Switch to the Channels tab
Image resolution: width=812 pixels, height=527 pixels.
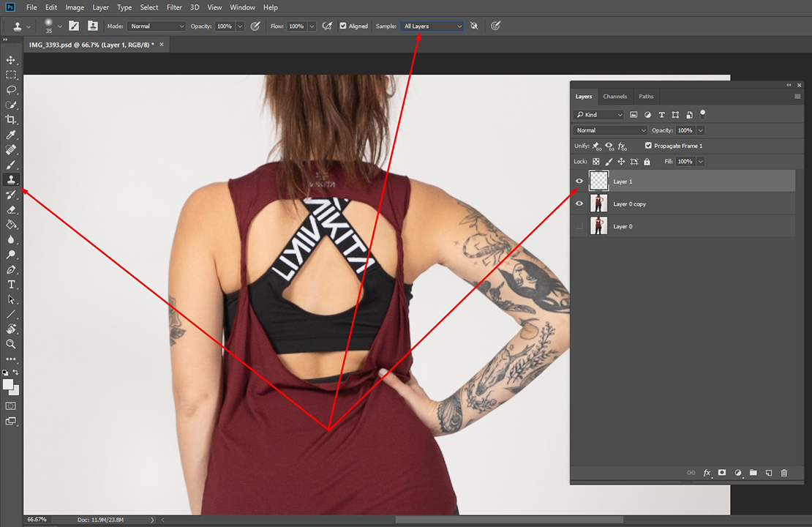point(614,97)
